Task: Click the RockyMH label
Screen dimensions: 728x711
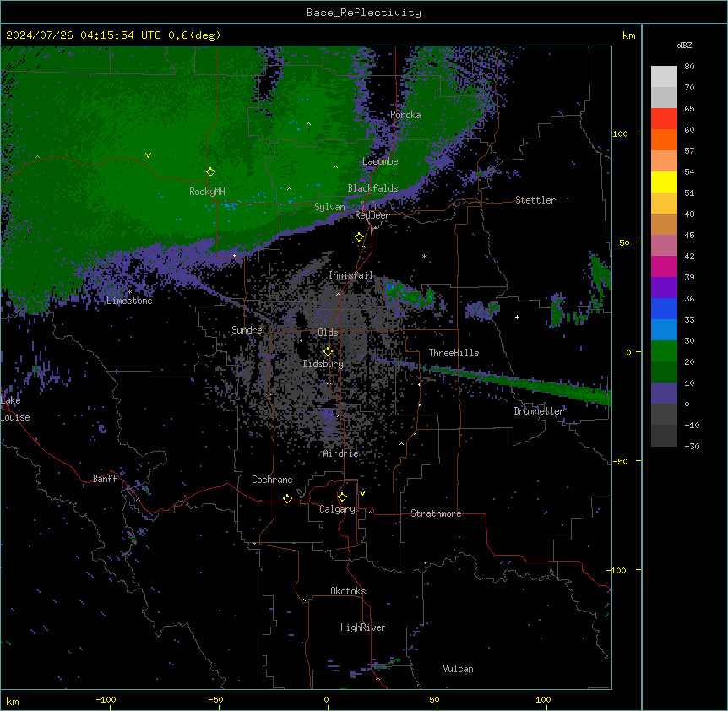Action: 207,192
